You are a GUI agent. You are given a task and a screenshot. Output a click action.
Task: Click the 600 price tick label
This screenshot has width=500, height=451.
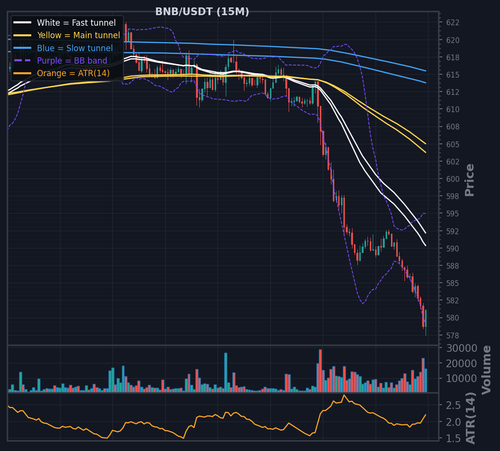click(x=453, y=179)
